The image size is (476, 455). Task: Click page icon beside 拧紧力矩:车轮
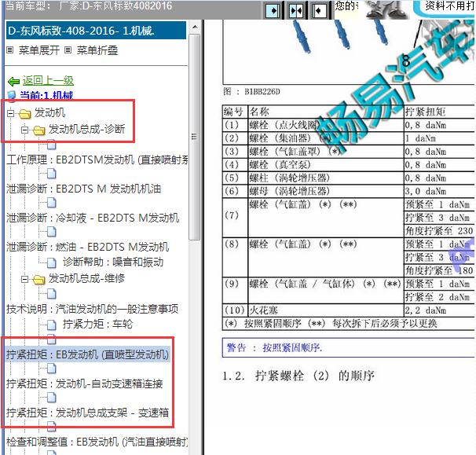coord(52,325)
